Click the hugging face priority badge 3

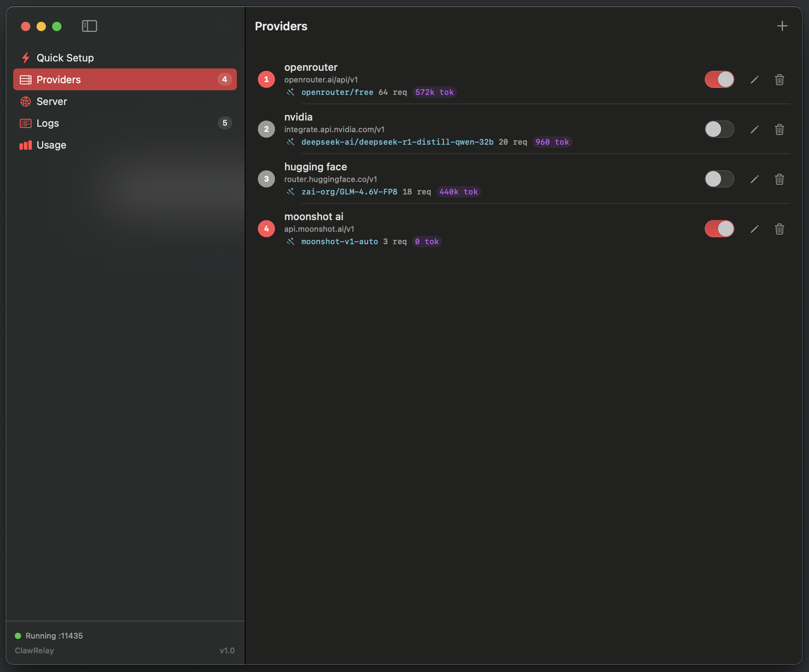point(266,179)
